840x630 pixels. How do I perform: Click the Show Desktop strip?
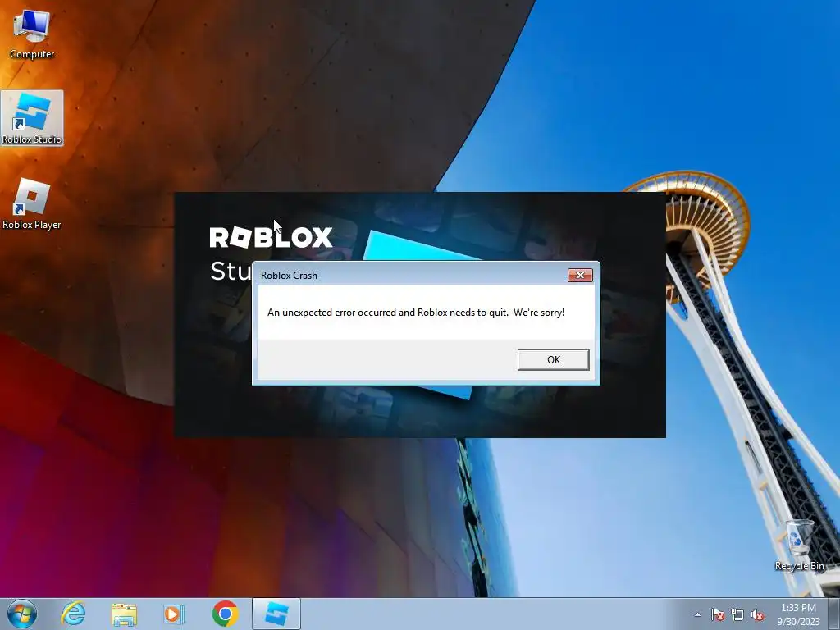834,614
